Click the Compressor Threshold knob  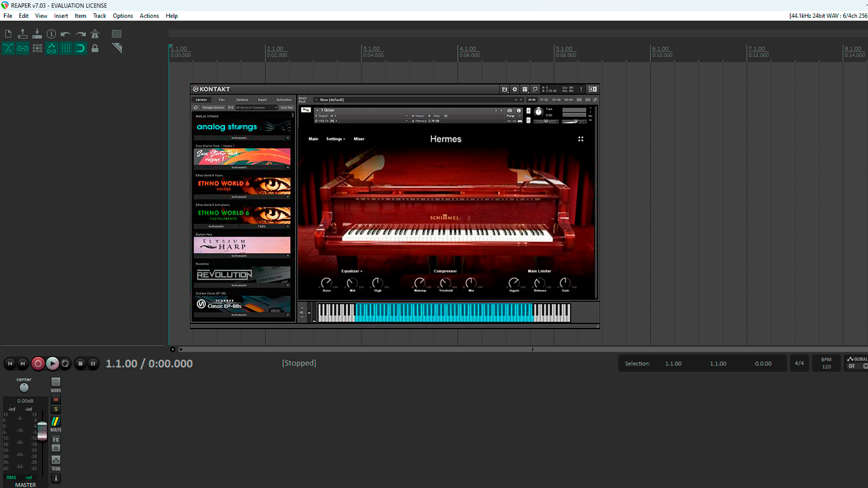tap(445, 283)
